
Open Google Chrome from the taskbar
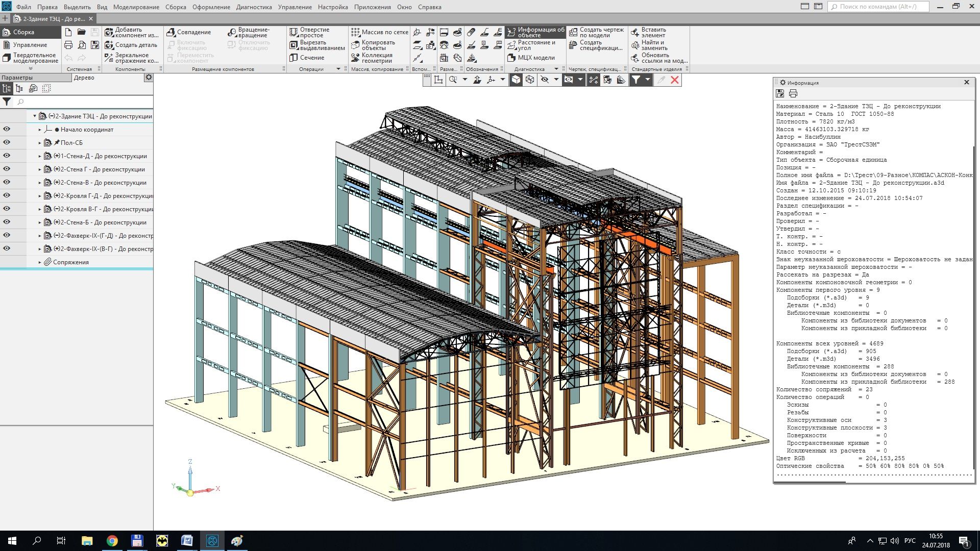coord(112,541)
